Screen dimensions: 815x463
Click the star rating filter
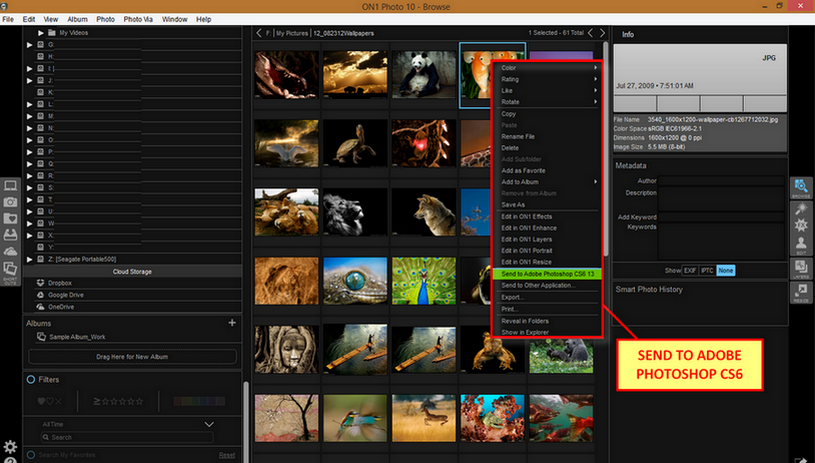tap(118, 401)
